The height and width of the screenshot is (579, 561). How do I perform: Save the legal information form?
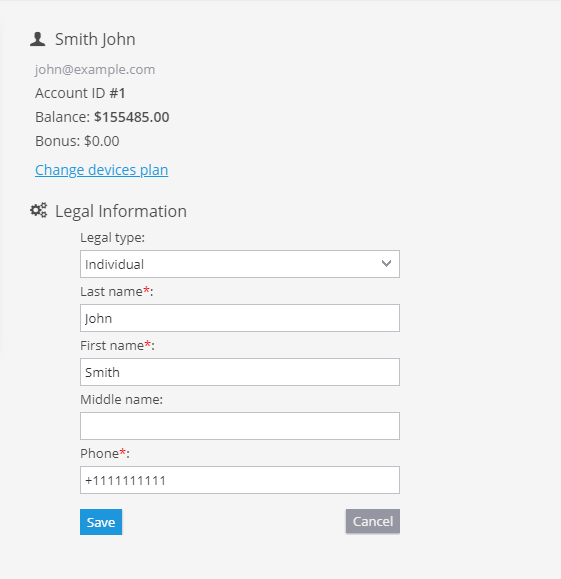[x=101, y=522]
